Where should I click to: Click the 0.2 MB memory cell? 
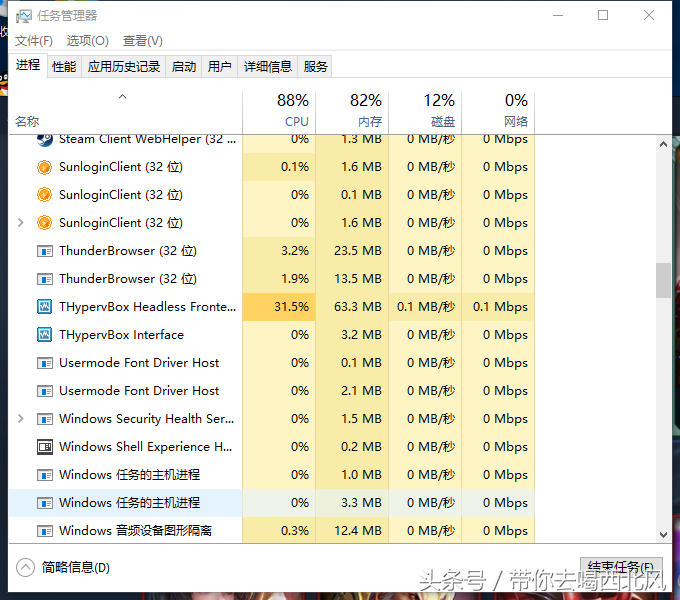pos(352,447)
